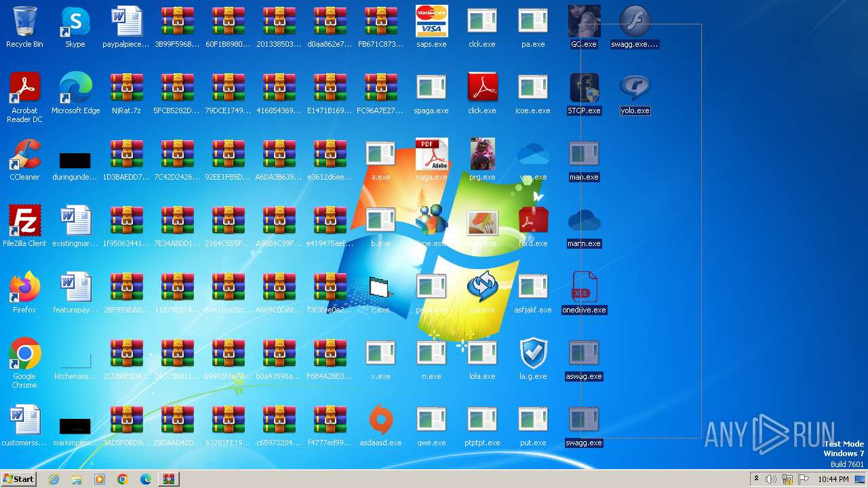Select the done.exe messenger icon
Screen dimensions: 868x488
[x=431, y=226]
